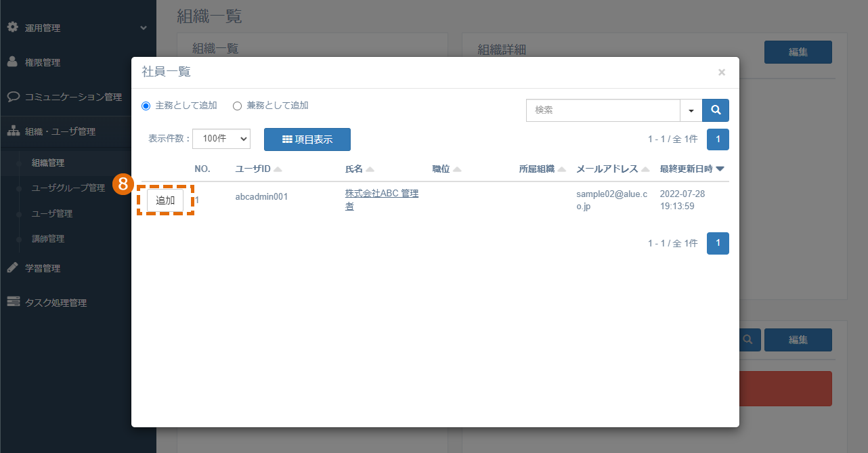Screen dimensions: 868x453
Task: Expand 運用管理 in the sidebar
Action: tap(78, 28)
